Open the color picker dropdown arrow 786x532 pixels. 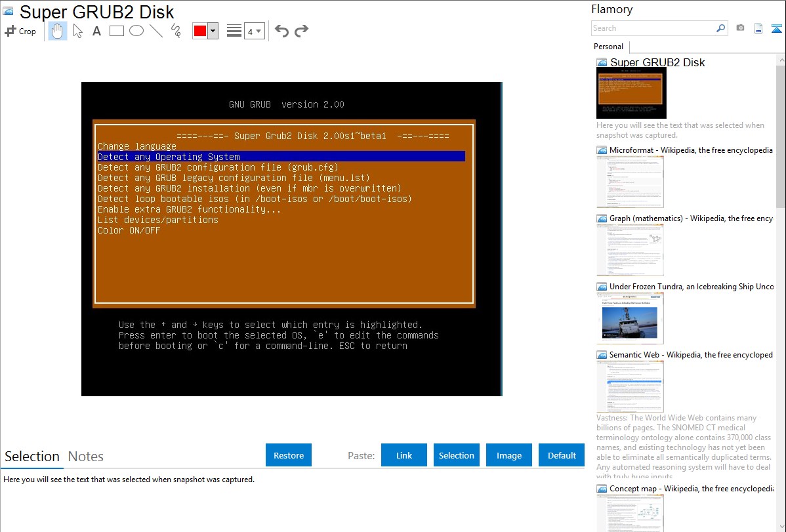(x=213, y=31)
